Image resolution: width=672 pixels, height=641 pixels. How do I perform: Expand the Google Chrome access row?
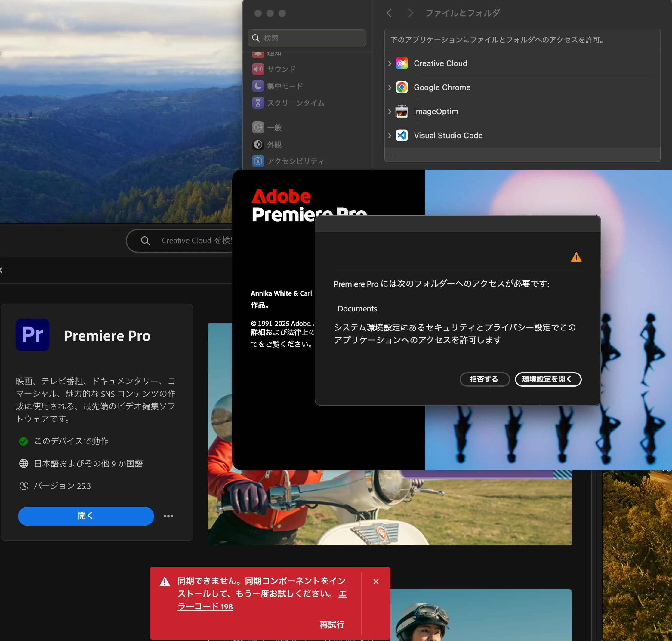[x=390, y=87]
